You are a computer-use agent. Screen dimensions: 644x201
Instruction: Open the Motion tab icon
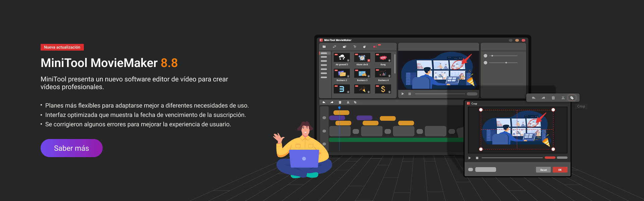365,47
